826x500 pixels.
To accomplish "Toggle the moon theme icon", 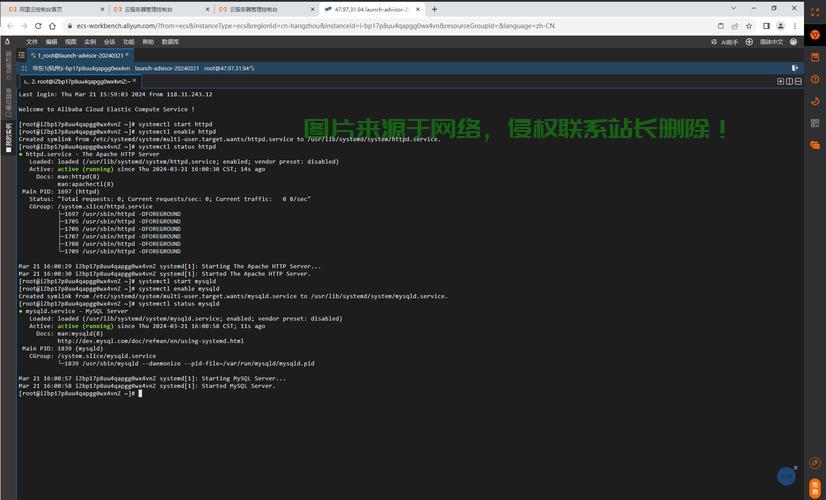I will (x=815, y=101).
